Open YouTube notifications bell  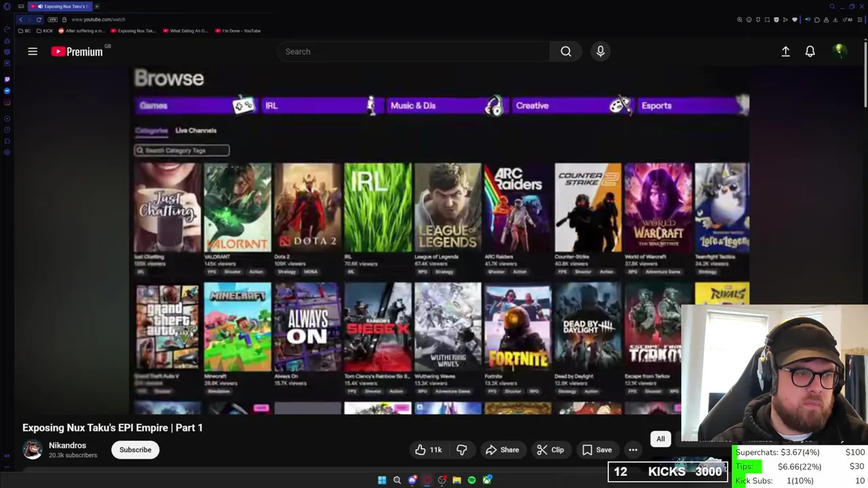tap(810, 52)
